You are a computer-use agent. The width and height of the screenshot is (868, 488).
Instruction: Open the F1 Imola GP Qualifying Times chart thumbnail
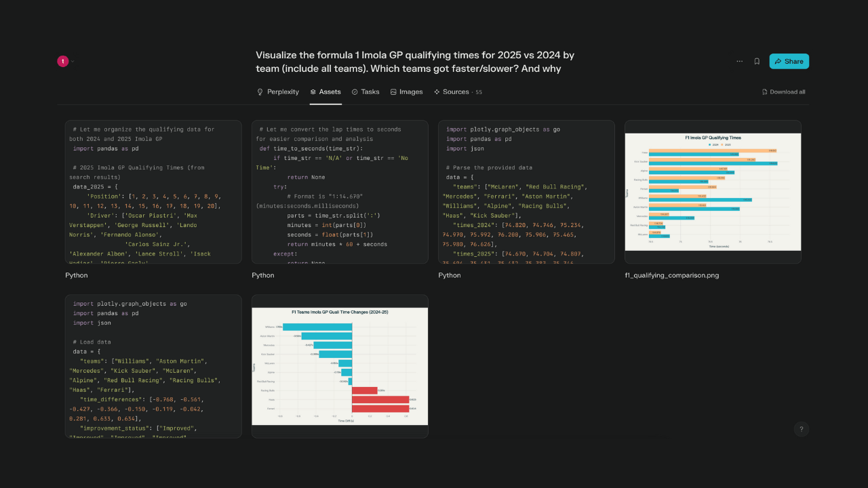click(x=713, y=192)
